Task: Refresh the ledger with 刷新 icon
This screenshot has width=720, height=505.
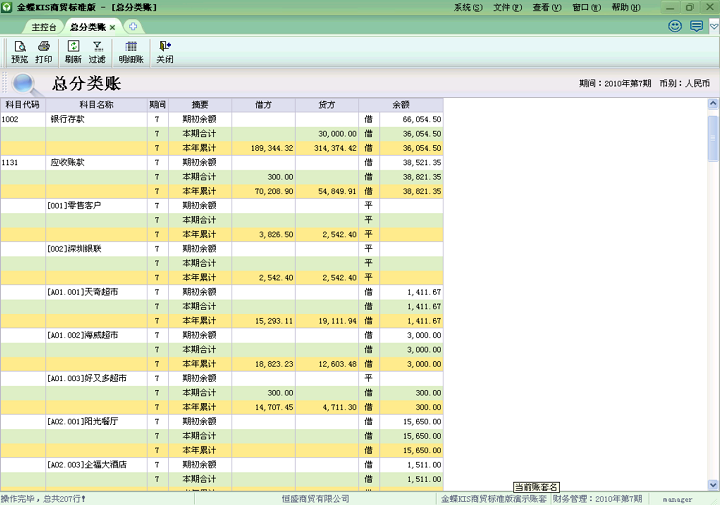Action: (x=73, y=52)
